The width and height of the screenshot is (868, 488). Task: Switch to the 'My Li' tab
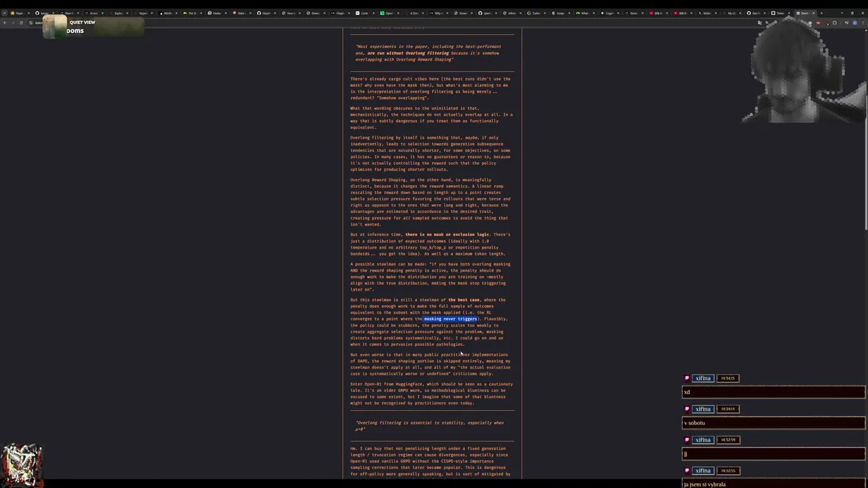(732, 13)
